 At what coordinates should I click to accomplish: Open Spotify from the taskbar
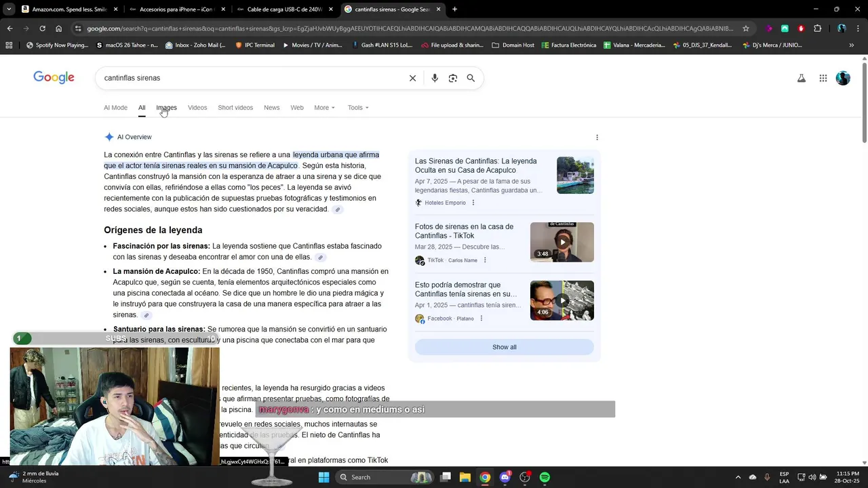click(x=545, y=477)
